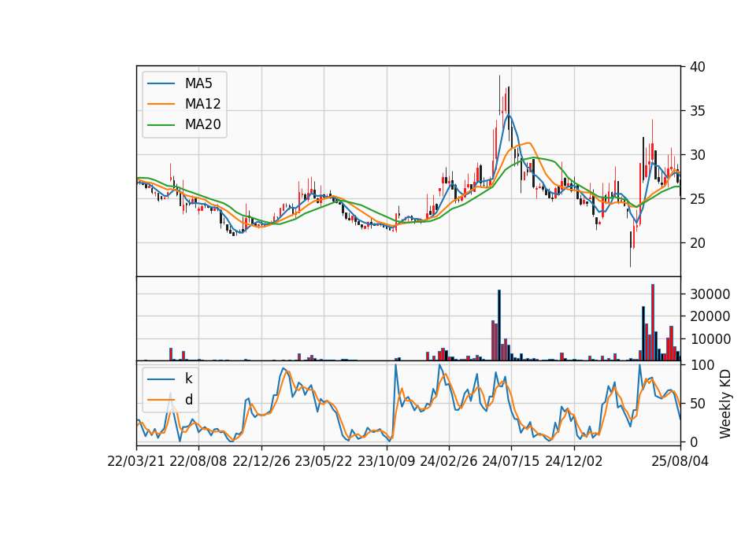The width and height of the screenshot is (756, 543).
Task: Click the MA20 legend label
Action: [x=202, y=124]
